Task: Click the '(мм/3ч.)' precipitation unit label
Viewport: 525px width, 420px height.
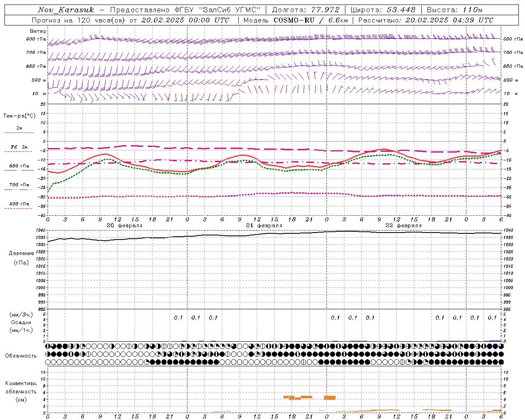Action: pos(21,315)
